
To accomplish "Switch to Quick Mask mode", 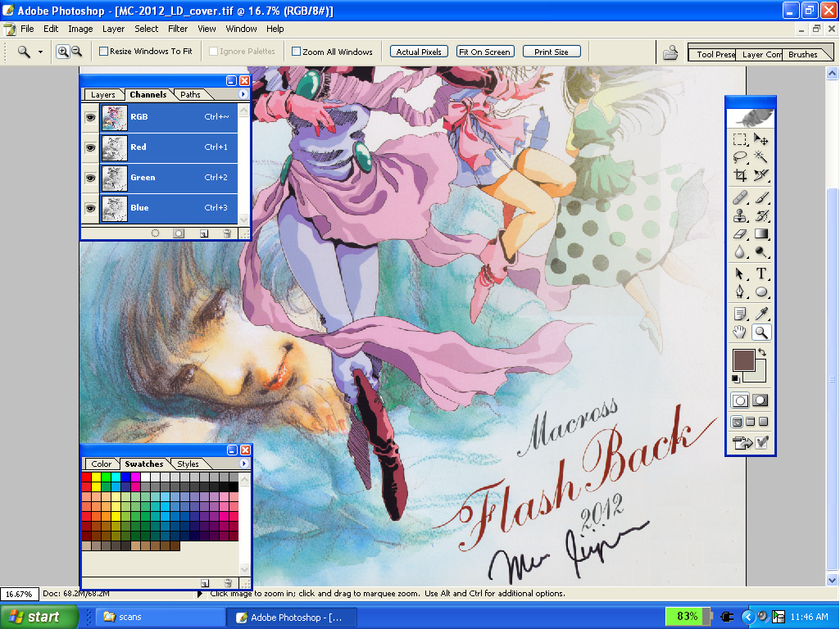I will (x=761, y=400).
